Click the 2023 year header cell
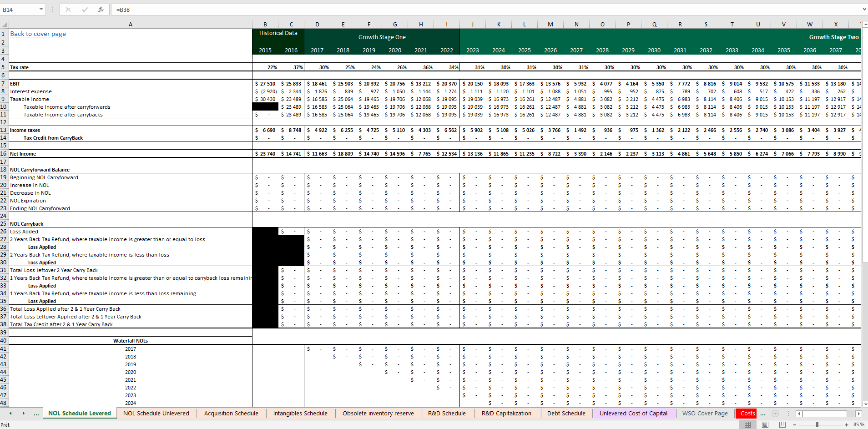The width and height of the screenshot is (868, 429). [x=473, y=50]
